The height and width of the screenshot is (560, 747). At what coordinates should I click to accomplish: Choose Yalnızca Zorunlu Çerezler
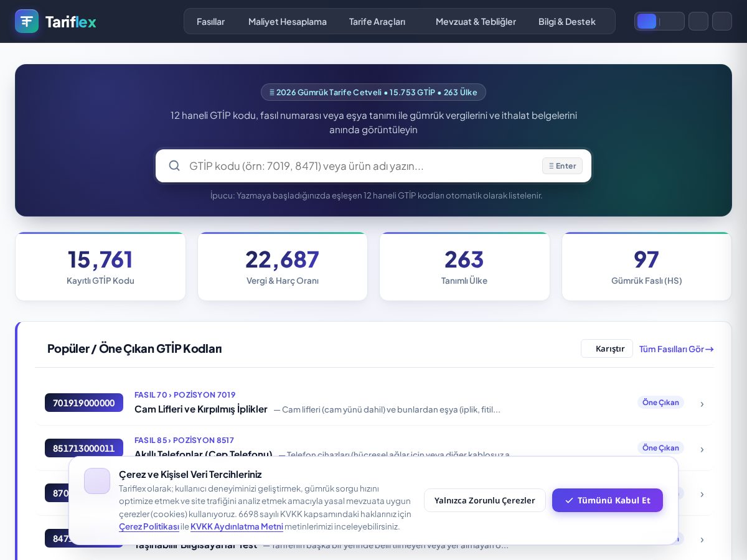485,500
